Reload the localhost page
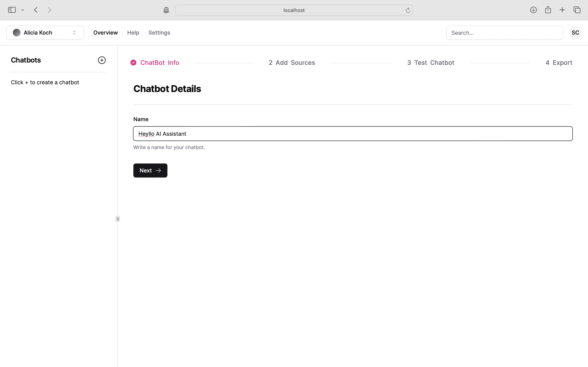The height and width of the screenshot is (367, 588). coord(408,10)
